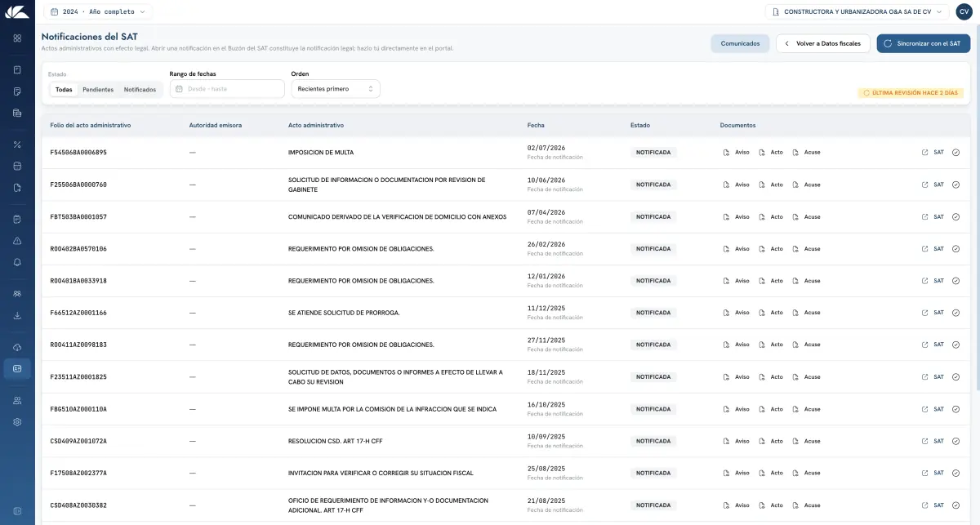Open SAT link for F54506BA0006895 row
The height and width of the screenshot is (525, 980).
click(x=933, y=153)
